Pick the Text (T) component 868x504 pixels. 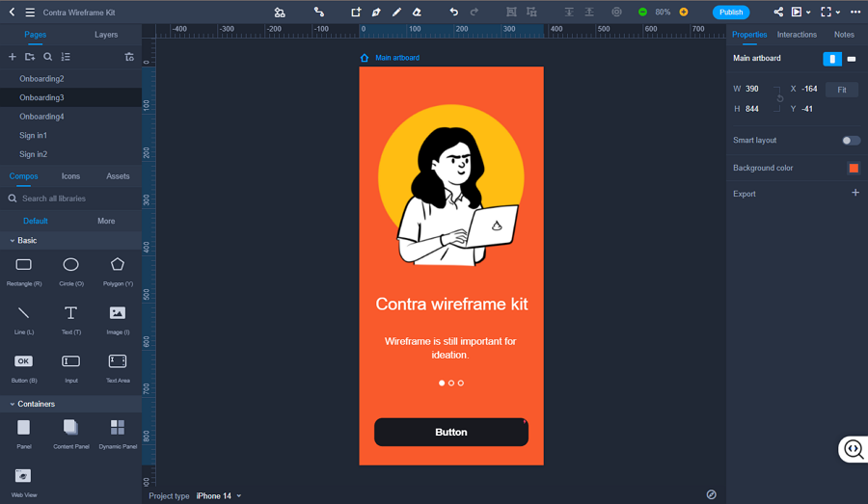point(70,320)
